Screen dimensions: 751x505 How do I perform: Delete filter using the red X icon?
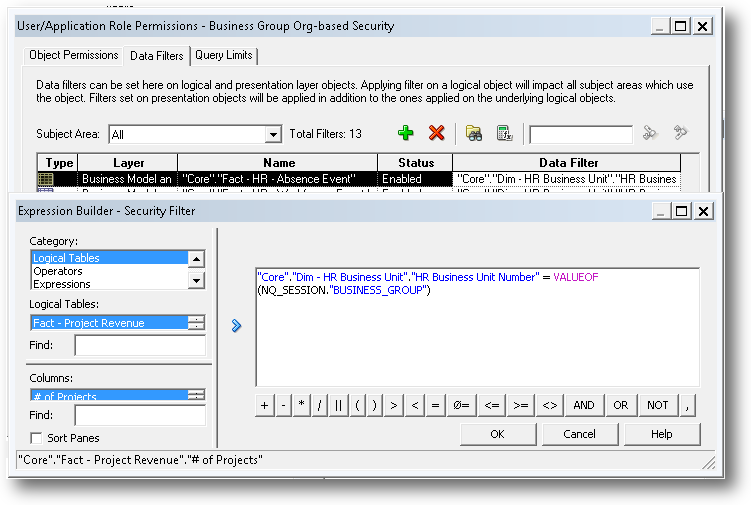tap(436, 133)
